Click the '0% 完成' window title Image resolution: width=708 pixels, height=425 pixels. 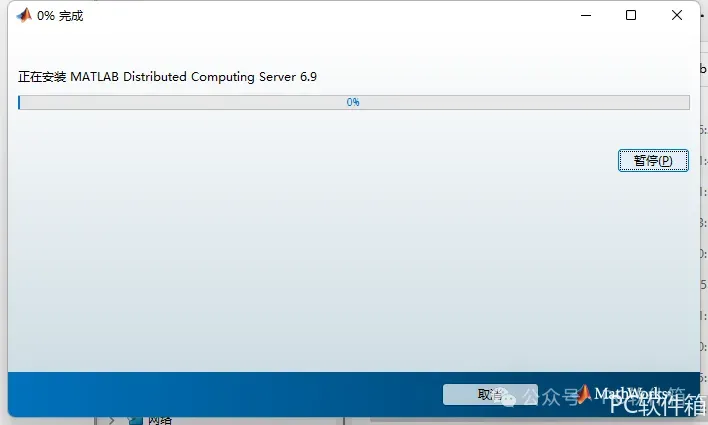pos(60,16)
